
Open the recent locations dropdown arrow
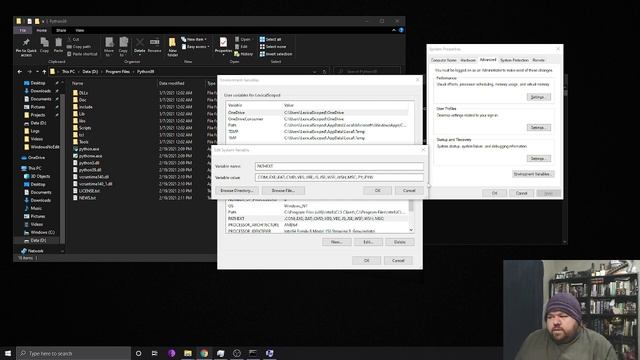37,71
